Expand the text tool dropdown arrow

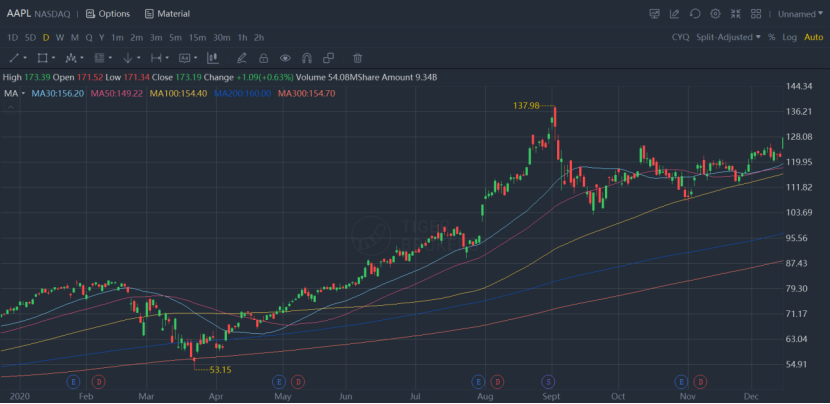pyautogui.click(x=196, y=58)
